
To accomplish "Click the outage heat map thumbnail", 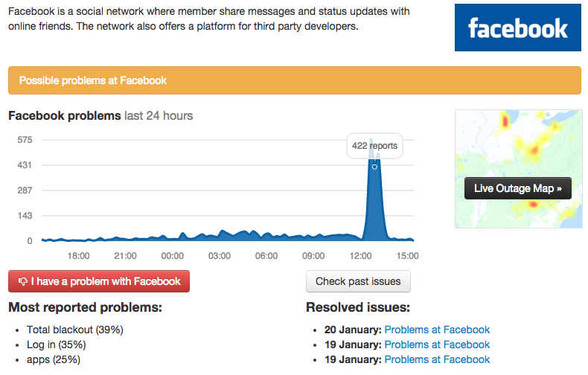I will tap(517, 141).
